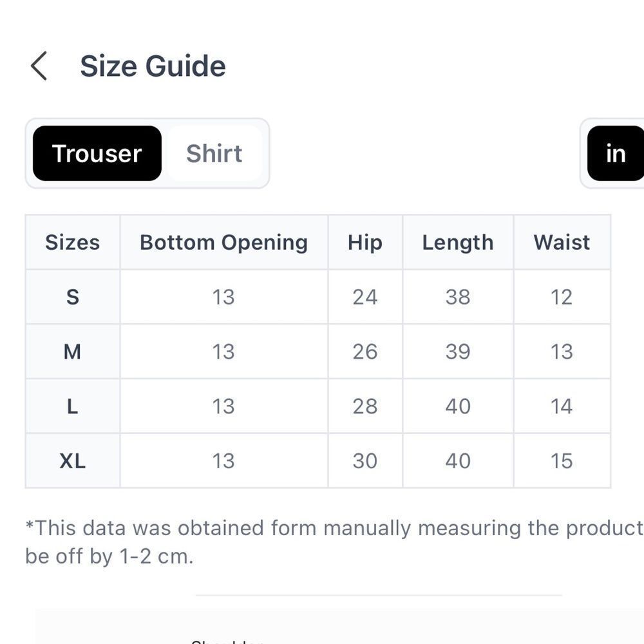This screenshot has width=644, height=644.
Task: Tap the Length column header
Action: (x=458, y=242)
